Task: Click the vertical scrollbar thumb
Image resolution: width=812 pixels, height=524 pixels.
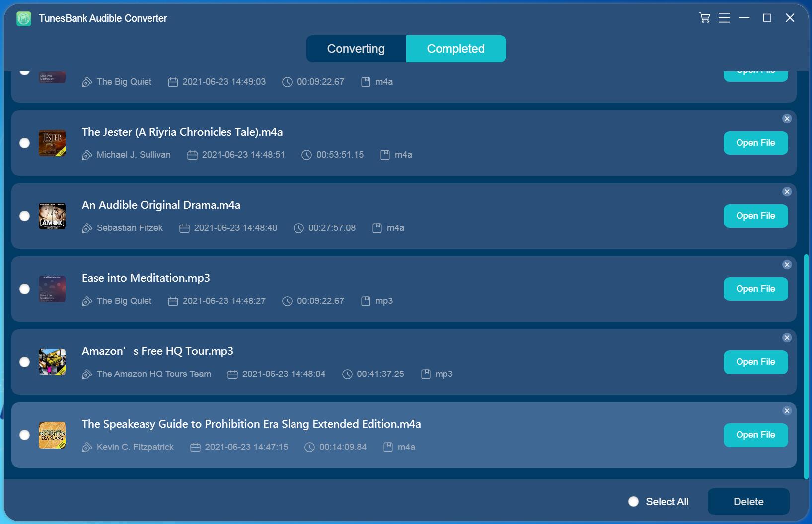Action: tap(806, 367)
